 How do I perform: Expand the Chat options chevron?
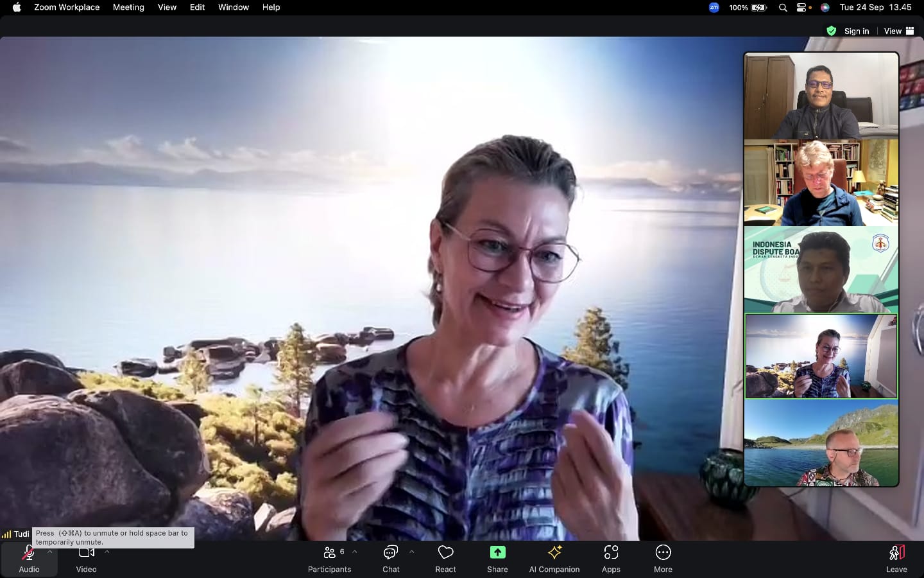(412, 552)
